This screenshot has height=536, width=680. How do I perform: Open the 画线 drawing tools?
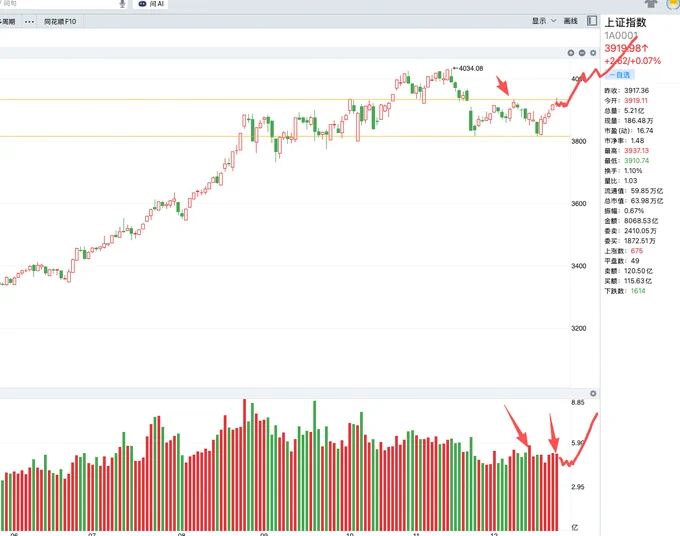[570, 21]
